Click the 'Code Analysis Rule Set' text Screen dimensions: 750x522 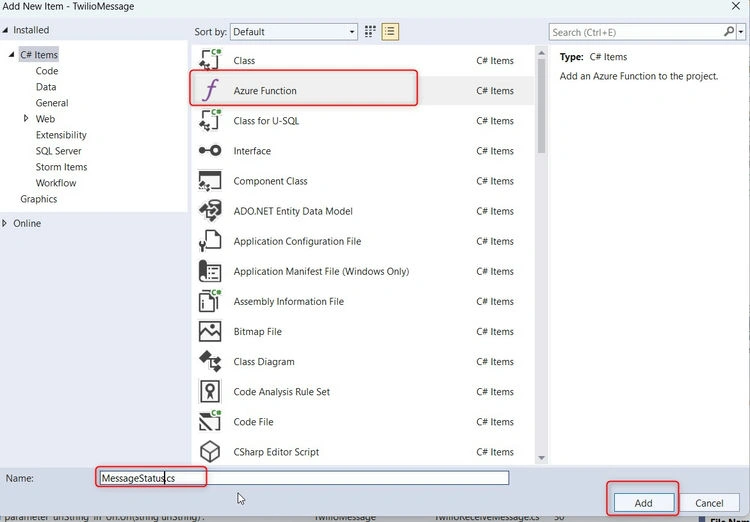[x=282, y=391]
